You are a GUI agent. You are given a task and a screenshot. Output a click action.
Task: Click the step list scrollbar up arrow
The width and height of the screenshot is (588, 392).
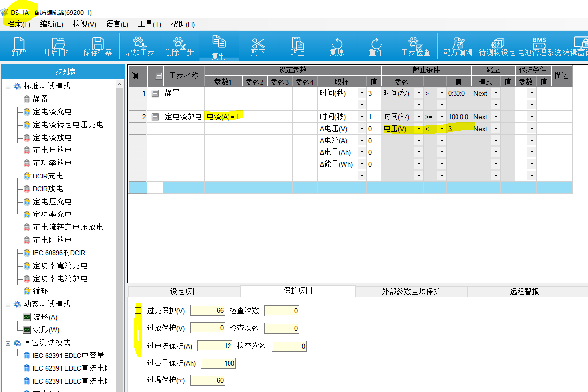coord(119,85)
